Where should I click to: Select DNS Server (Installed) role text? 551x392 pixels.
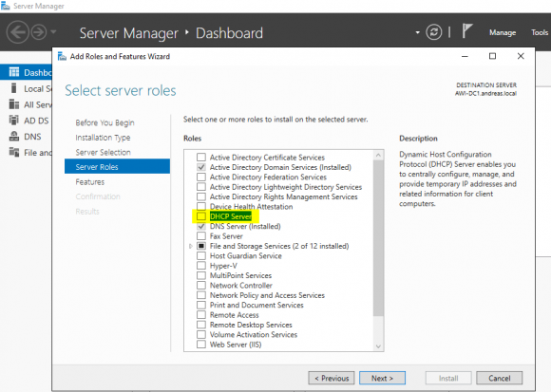click(x=245, y=226)
